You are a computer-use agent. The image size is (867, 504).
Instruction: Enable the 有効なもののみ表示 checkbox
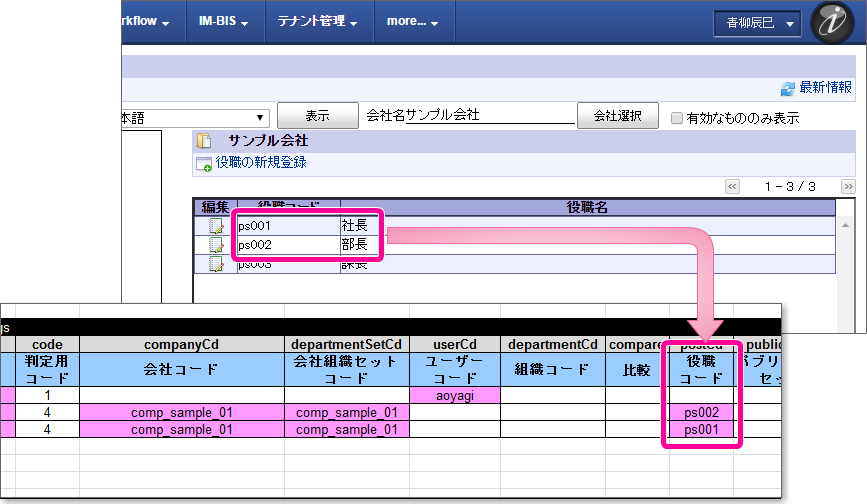pos(677,117)
